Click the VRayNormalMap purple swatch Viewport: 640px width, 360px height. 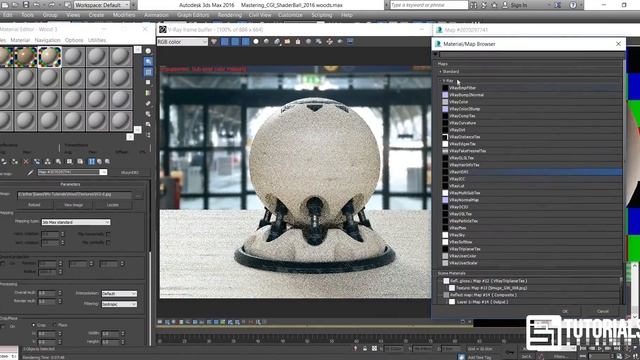pyautogui.click(x=445, y=200)
